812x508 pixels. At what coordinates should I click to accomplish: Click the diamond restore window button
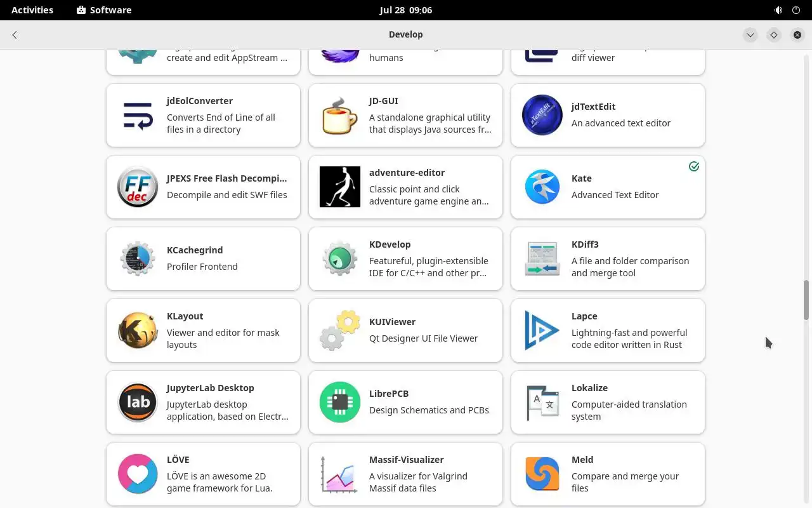tap(773, 35)
